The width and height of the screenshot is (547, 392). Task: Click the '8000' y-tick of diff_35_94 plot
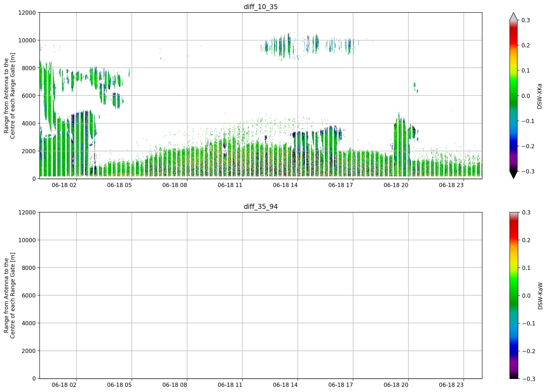[29, 268]
